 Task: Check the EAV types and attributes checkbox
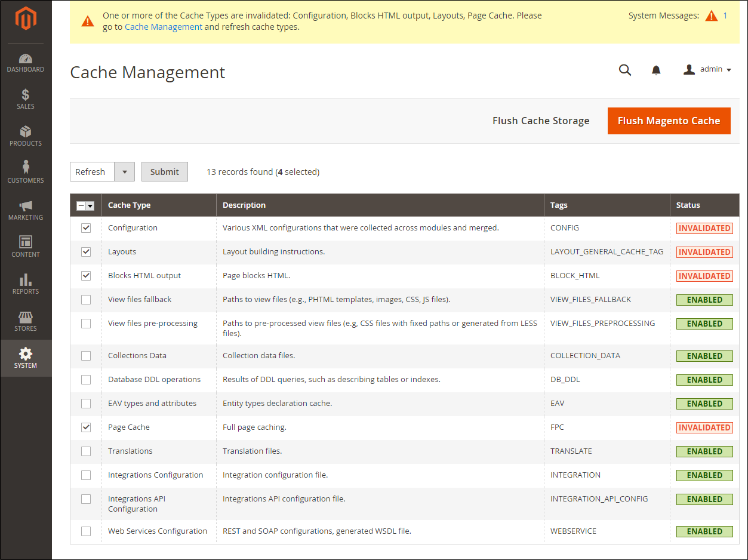tap(86, 404)
